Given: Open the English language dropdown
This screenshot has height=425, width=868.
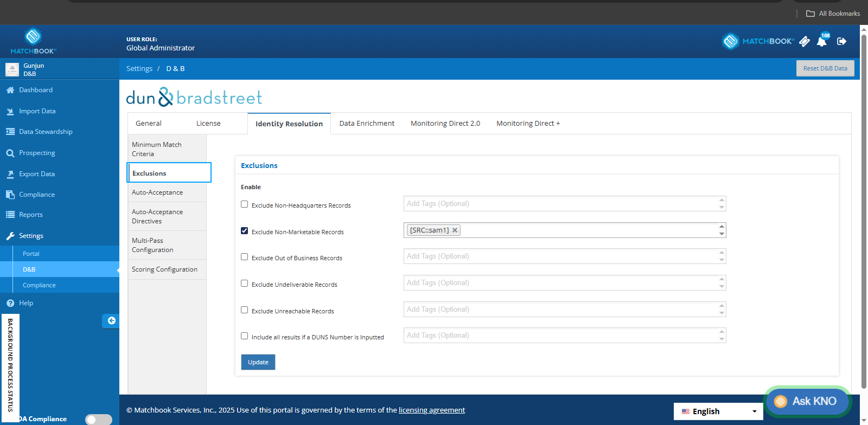Looking at the screenshot, I should pos(718,411).
